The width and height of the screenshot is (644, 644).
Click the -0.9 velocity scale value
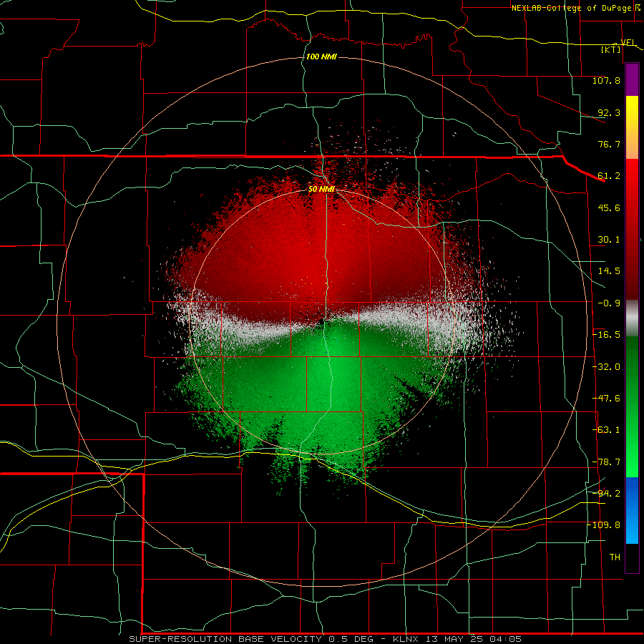[x=609, y=303]
